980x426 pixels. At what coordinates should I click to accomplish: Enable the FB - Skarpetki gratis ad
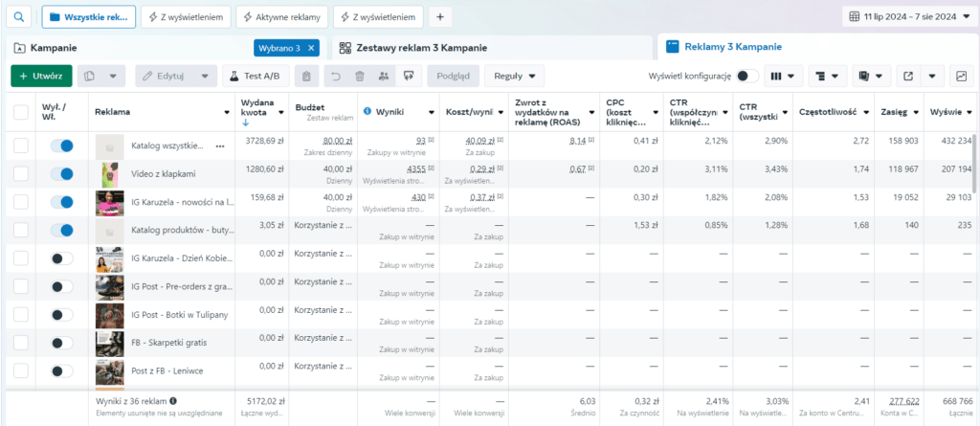[62, 343]
